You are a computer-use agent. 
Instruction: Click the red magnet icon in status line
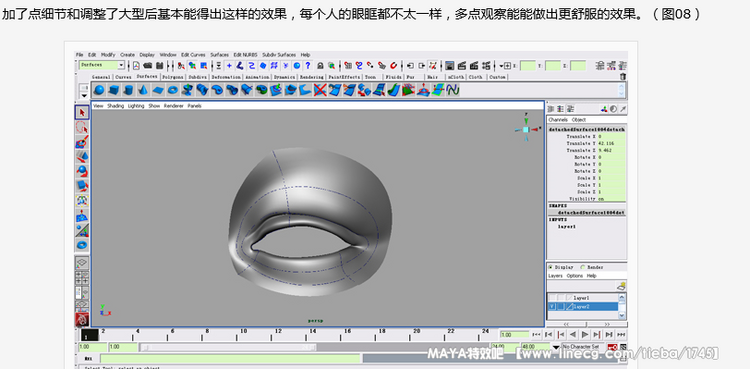pos(394,66)
